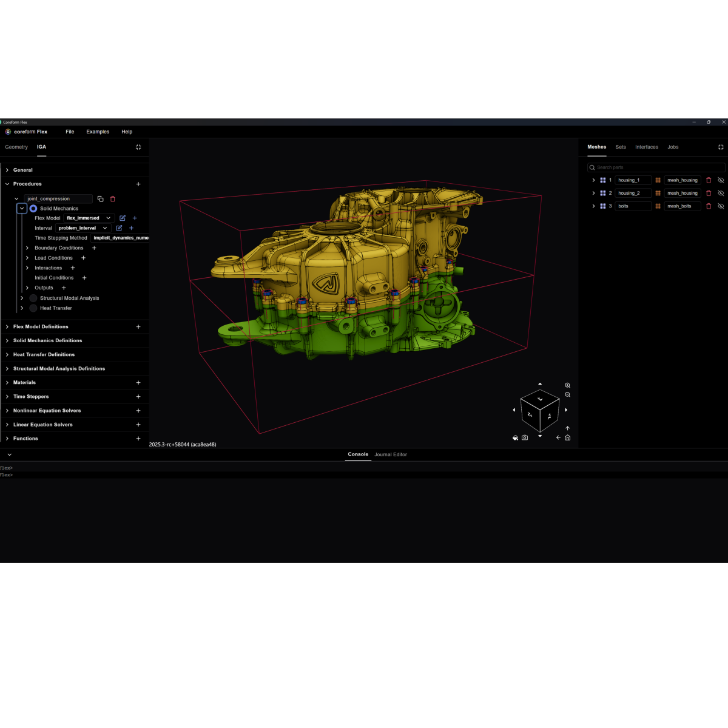Expand the Boundary Conditions tree node
Image resolution: width=728 pixels, height=728 pixels.
click(x=27, y=248)
